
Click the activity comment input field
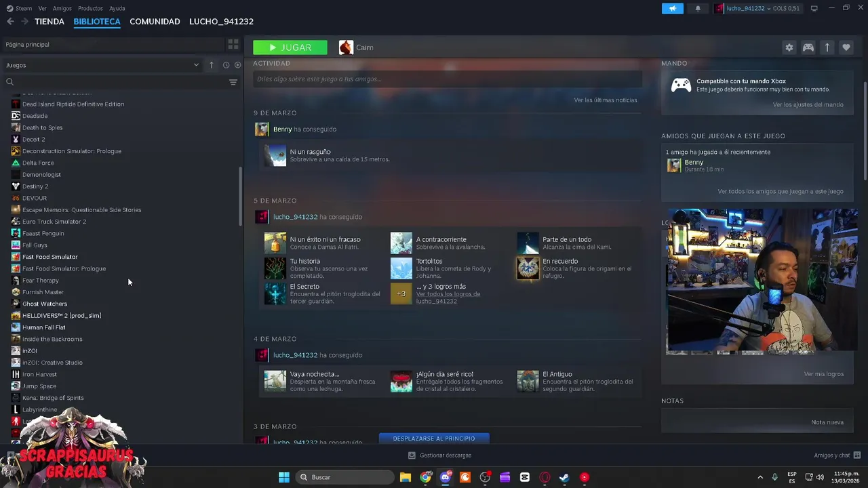coord(448,79)
